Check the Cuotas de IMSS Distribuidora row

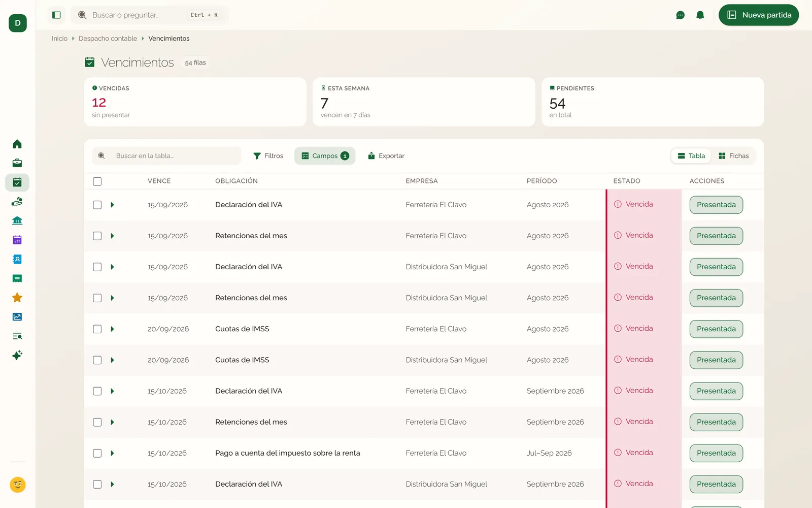97,360
